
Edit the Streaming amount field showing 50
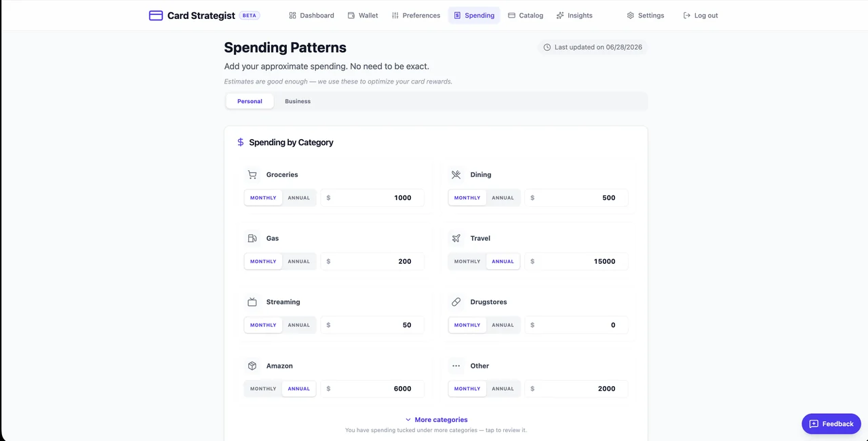(x=372, y=325)
